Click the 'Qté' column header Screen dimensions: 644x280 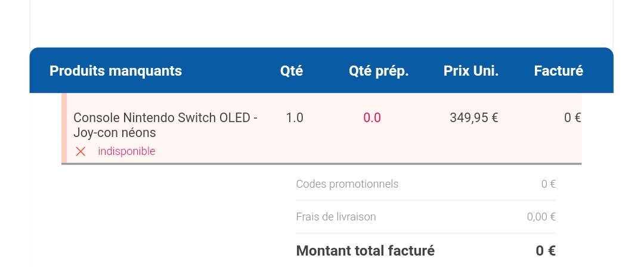292,71
